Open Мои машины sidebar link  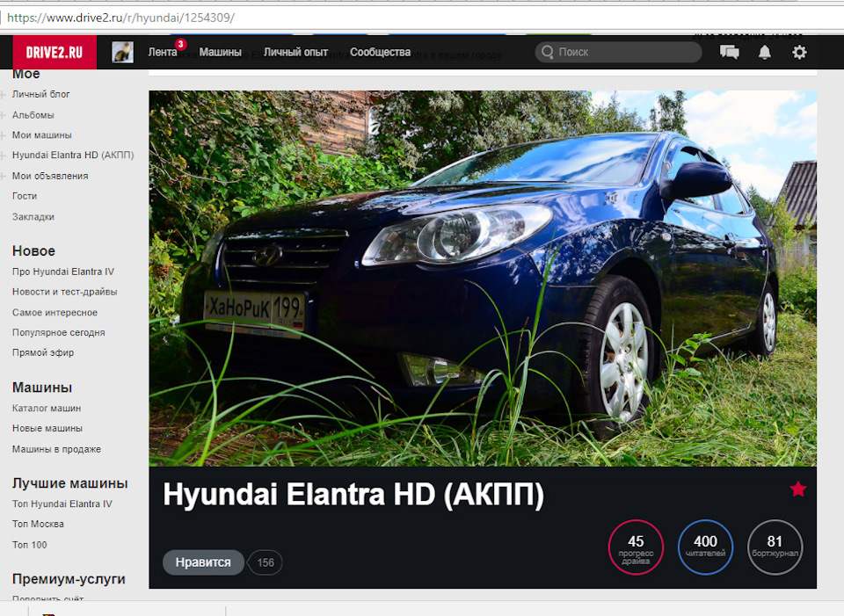[42, 135]
